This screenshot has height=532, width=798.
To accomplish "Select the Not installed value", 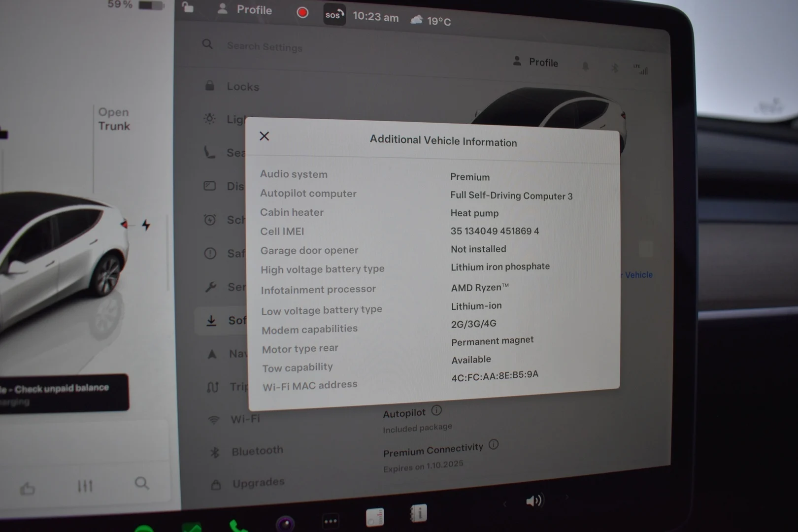I will 478,249.
